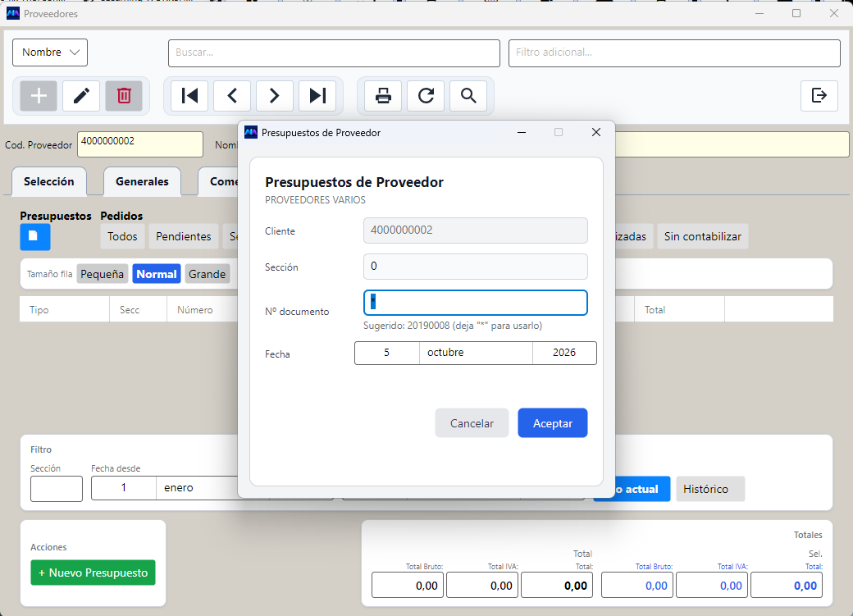Open the Nombre search field dropdown
853x616 pixels.
pos(50,52)
